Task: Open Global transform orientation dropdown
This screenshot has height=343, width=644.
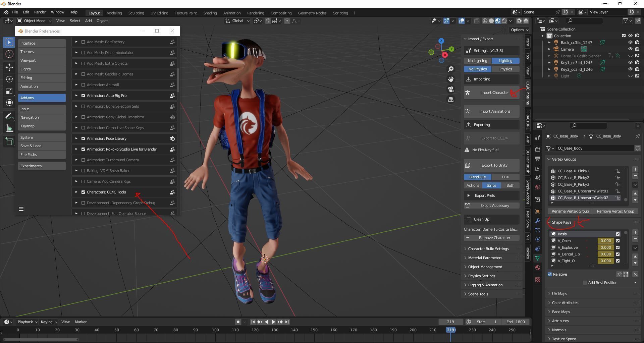Action: click(x=237, y=21)
